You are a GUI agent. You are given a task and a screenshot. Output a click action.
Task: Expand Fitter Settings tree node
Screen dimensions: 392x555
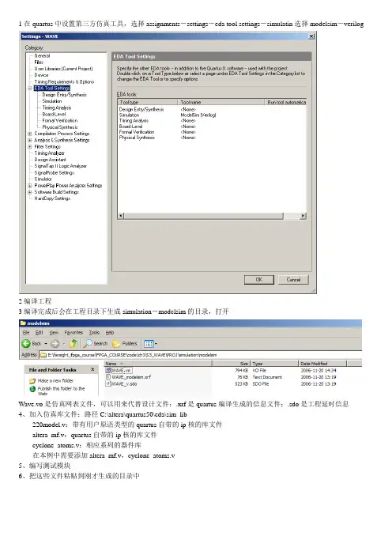pyautogui.click(x=30, y=146)
